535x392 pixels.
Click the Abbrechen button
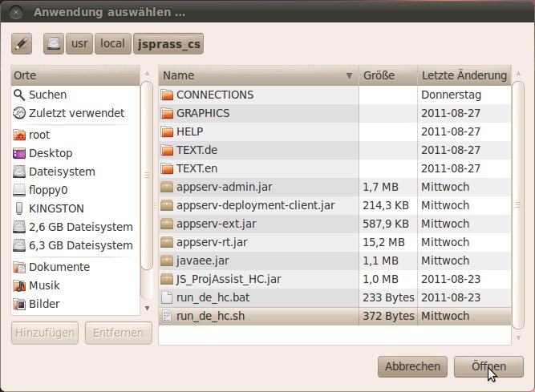click(x=412, y=366)
